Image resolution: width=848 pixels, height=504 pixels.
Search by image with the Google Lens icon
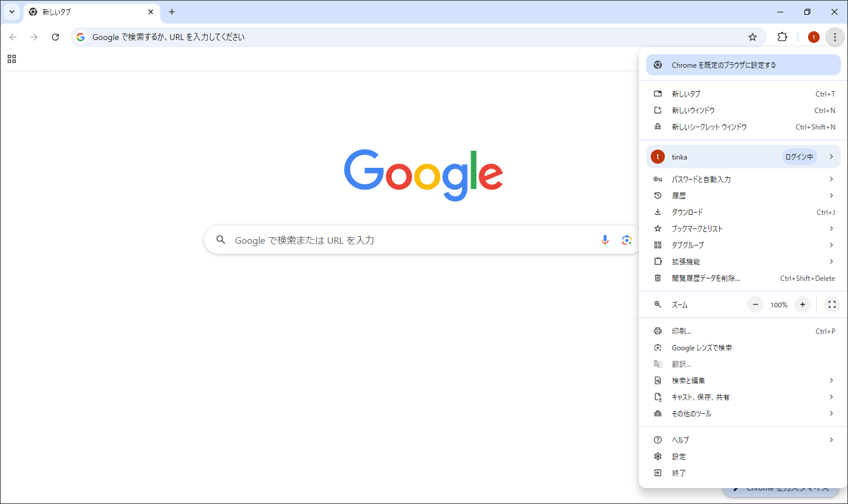pyautogui.click(x=627, y=240)
